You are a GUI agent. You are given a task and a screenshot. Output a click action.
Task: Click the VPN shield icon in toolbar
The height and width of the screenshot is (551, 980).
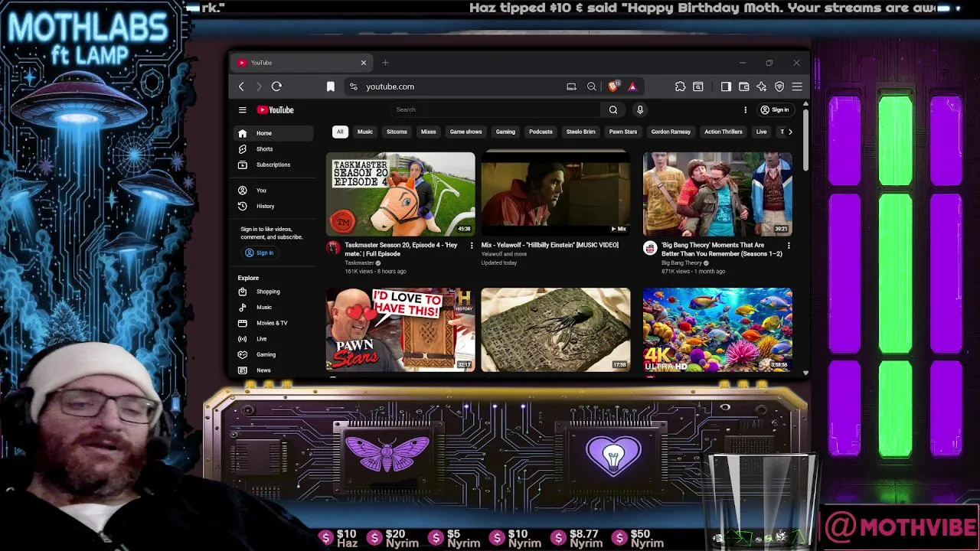click(779, 86)
